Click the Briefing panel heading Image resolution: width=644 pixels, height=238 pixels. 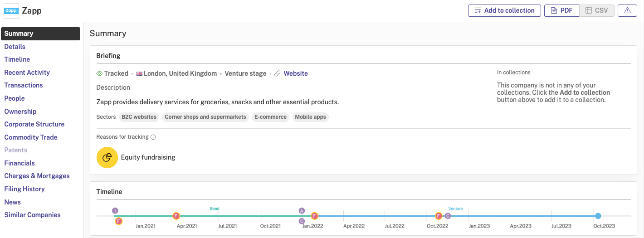108,56
